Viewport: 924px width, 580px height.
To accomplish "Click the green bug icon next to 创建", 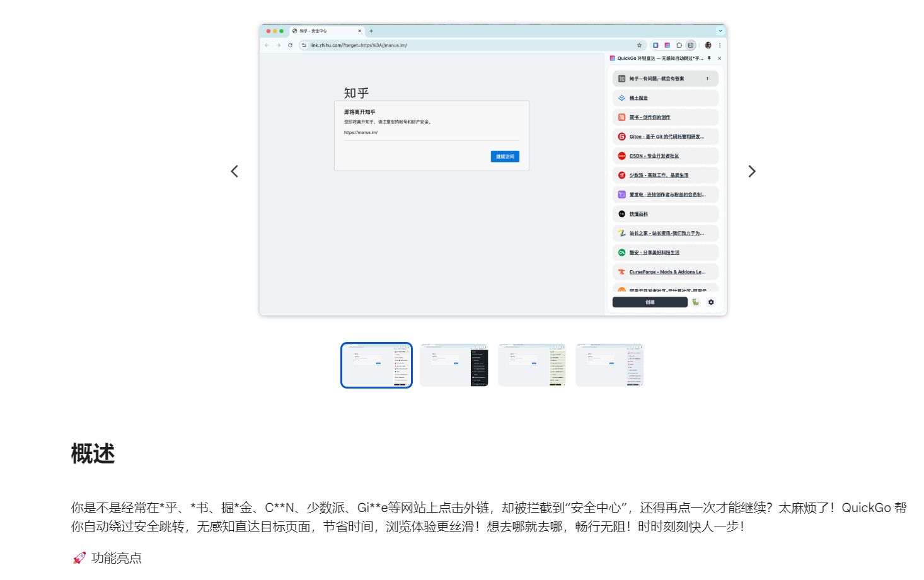I will [x=696, y=302].
